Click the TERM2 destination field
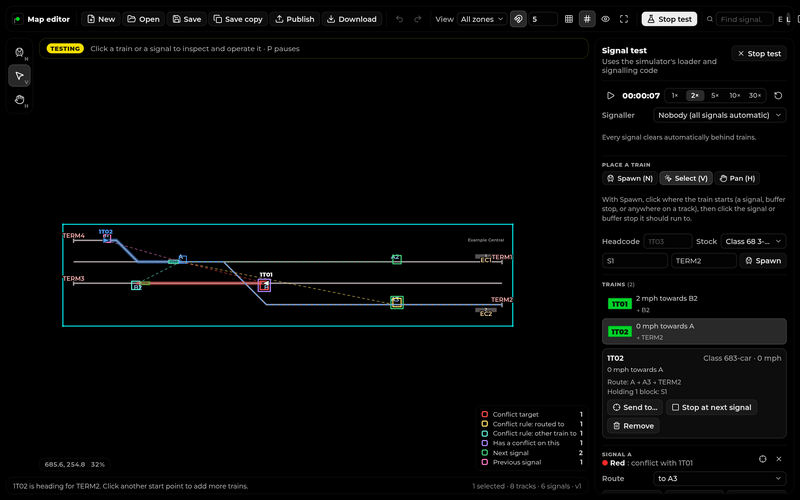This screenshot has width=800, height=500. pyautogui.click(x=704, y=261)
